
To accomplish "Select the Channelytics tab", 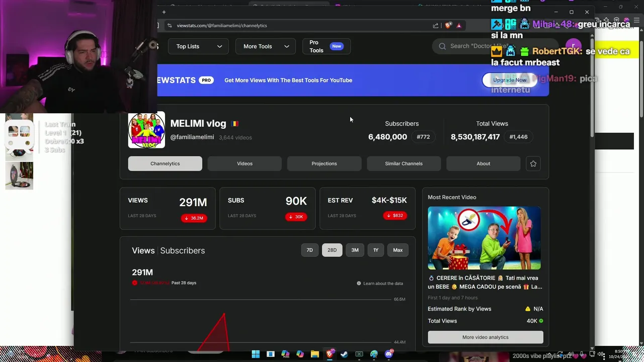I will click(165, 163).
